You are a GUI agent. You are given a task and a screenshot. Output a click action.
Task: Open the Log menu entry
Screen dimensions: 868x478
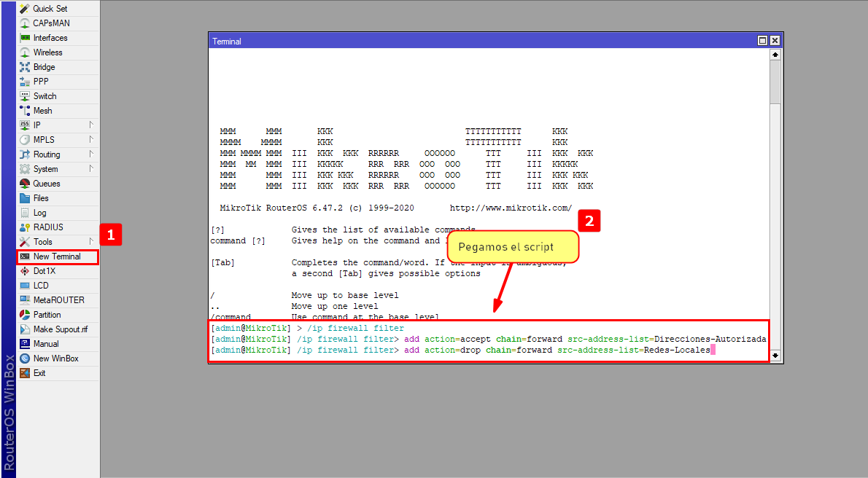click(39, 213)
